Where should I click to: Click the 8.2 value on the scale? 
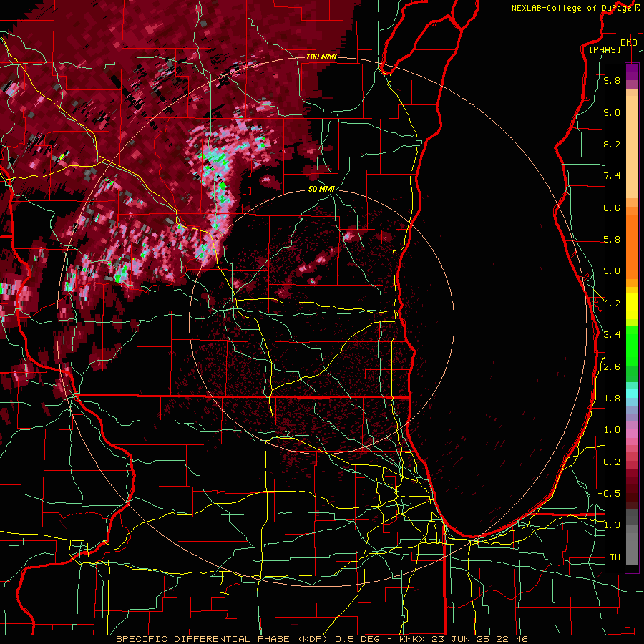coord(612,144)
